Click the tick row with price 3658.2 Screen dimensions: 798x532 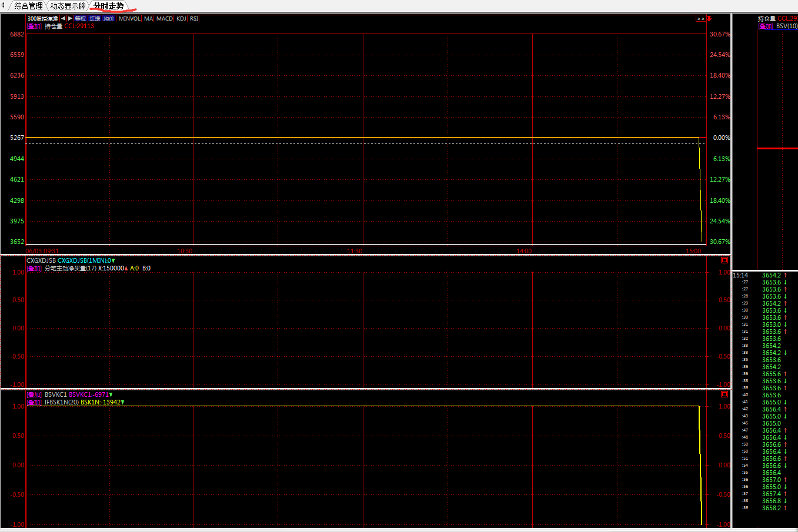(x=764, y=508)
